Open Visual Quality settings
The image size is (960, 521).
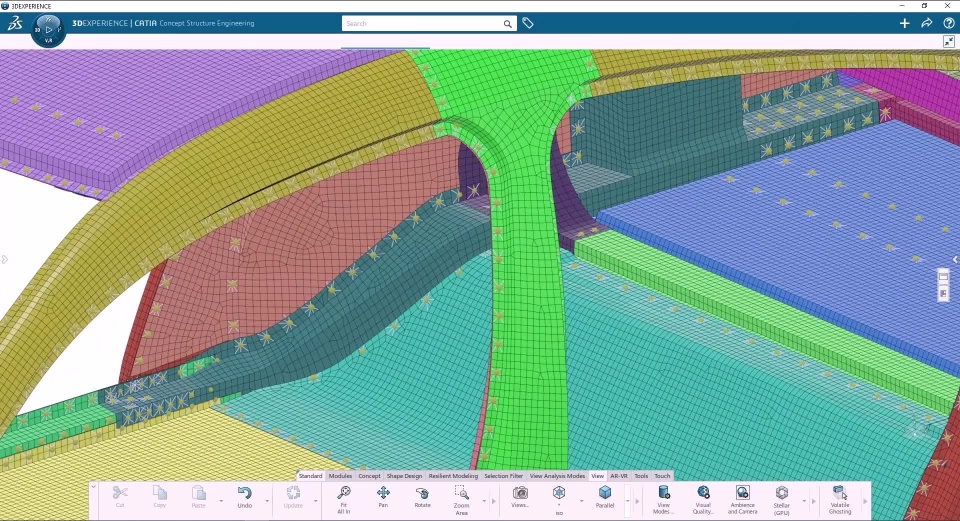coord(703,492)
